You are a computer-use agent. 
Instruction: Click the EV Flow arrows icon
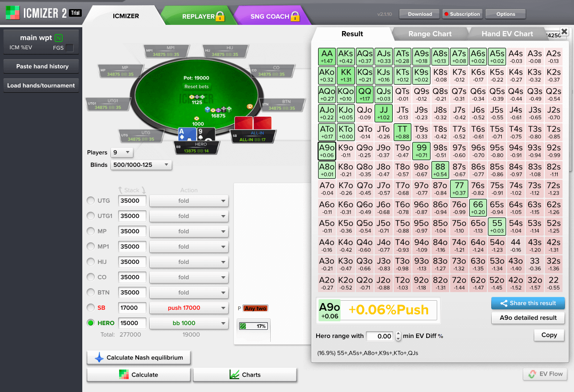pyautogui.click(x=531, y=374)
